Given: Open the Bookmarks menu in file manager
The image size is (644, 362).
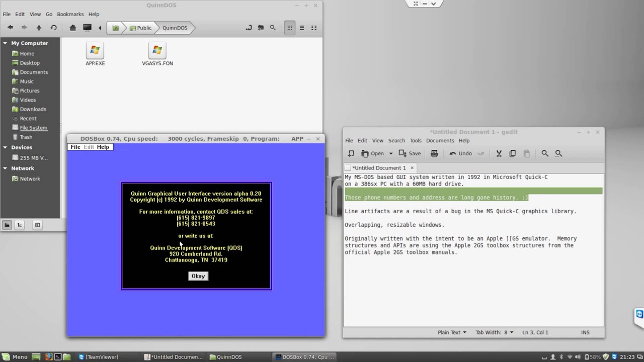Looking at the screenshot, I should click(70, 14).
